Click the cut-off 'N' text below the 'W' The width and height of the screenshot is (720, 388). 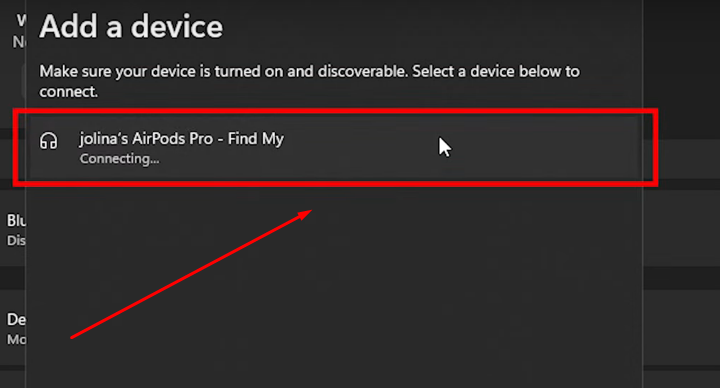pyautogui.click(x=19, y=42)
